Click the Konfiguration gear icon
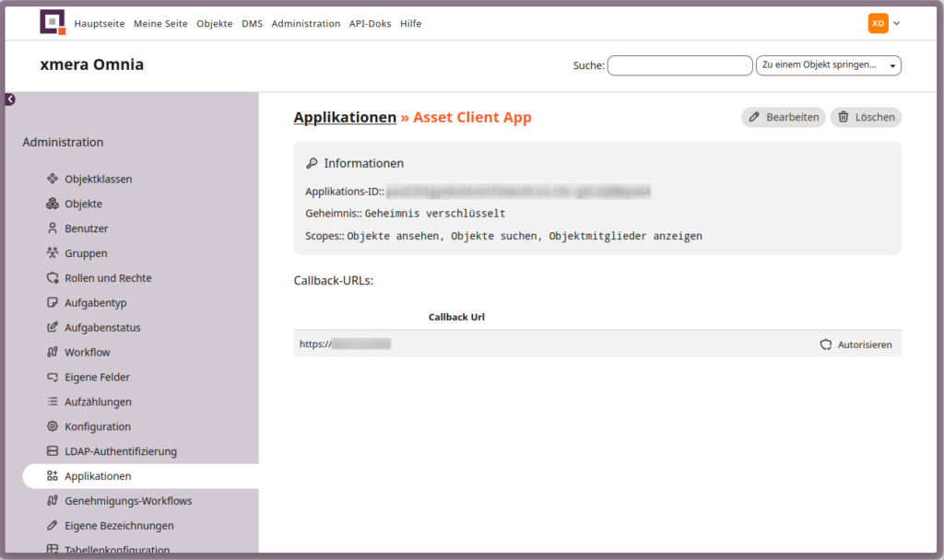The width and height of the screenshot is (944, 560). (x=53, y=426)
